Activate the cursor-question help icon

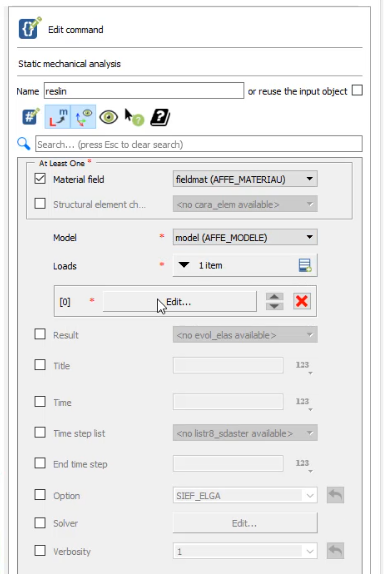pos(134,117)
